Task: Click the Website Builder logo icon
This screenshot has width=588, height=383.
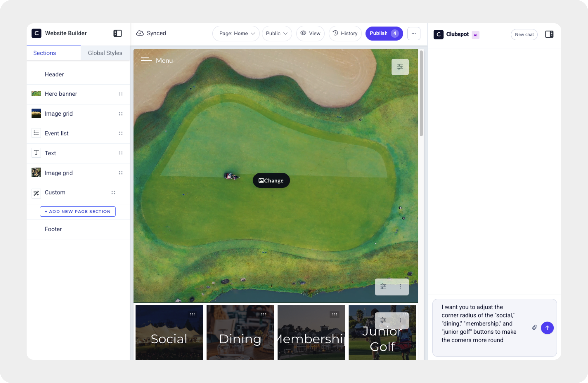Action: point(36,33)
